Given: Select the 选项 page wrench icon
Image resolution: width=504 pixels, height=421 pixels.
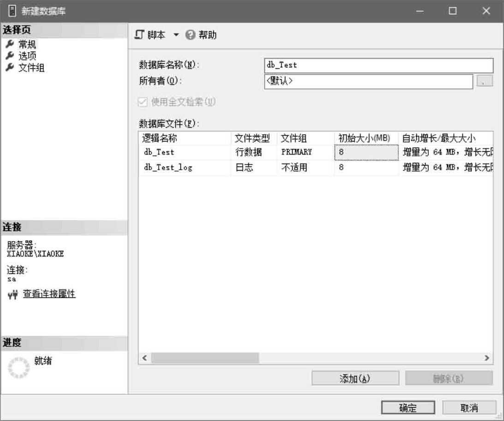Looking at the screenshot, I should tap(9, 56).
